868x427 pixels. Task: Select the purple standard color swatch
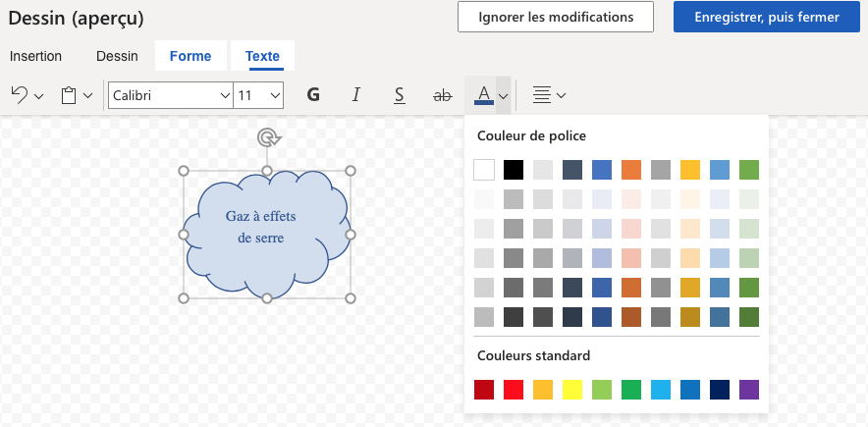coord(749,390)
